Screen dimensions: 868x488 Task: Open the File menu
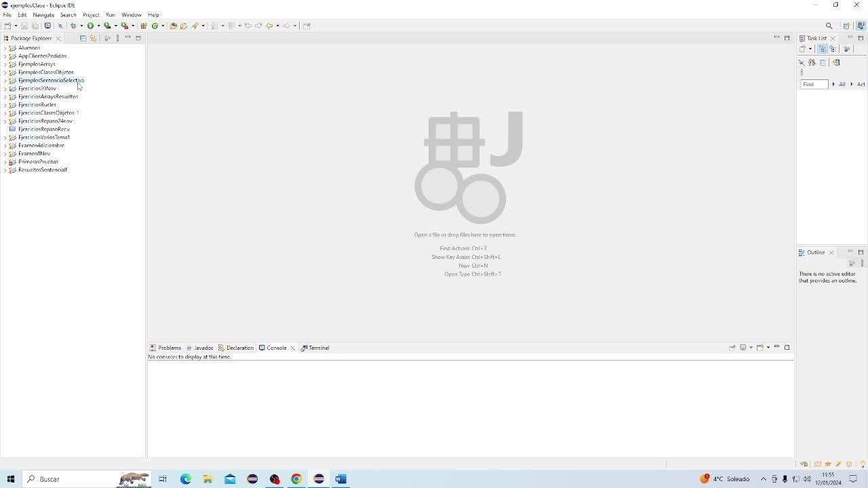[7, 15]
